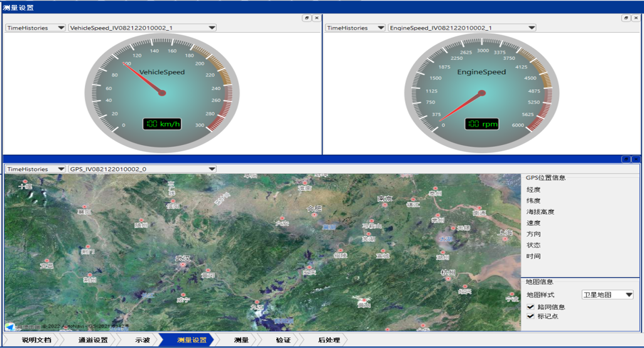Click the float button on EngineSpeed panel

pyautogui.click(x=626, y=18)
